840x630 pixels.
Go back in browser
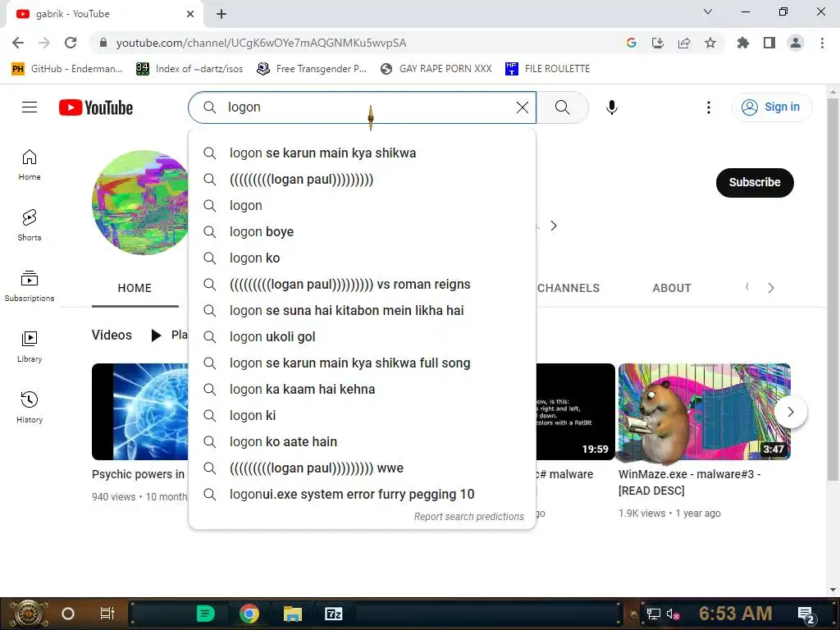coord(18,43)
